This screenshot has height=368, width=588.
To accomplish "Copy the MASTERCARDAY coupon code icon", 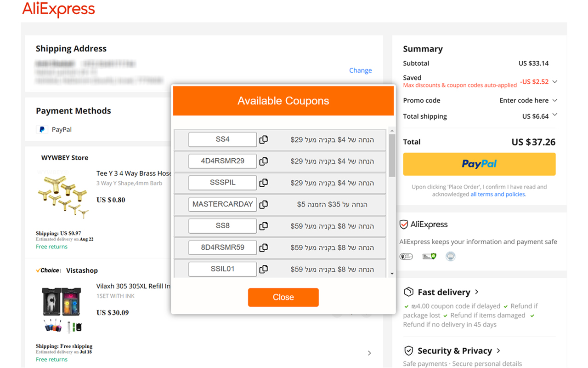I will (264, 204).
